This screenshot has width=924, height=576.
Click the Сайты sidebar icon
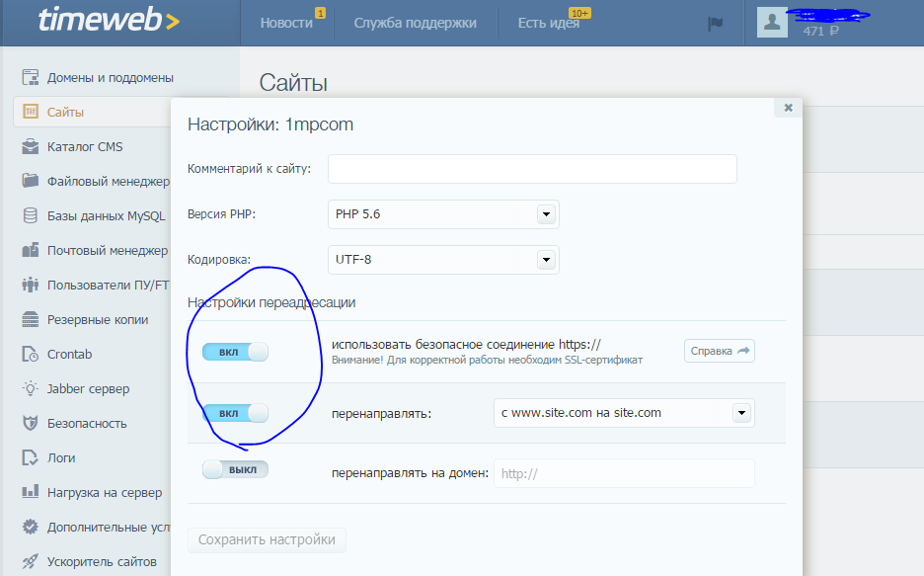click(30, 112)
